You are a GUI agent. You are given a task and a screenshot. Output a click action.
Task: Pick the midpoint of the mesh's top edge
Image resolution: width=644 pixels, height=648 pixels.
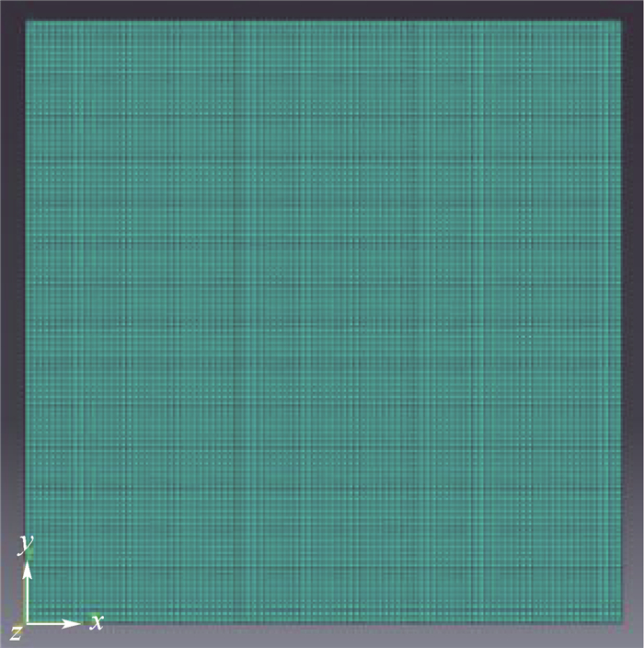pyautogui.click(x=323, y=20)
